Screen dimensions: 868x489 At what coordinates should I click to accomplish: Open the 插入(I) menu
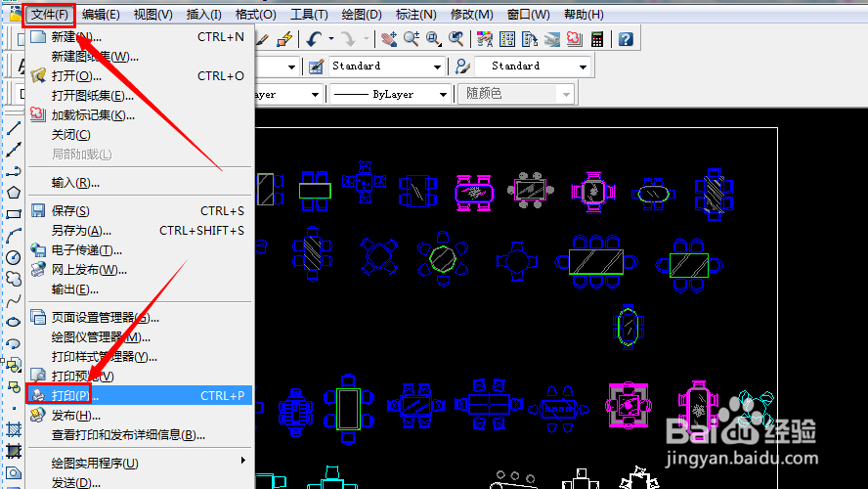tap(203, 15)
